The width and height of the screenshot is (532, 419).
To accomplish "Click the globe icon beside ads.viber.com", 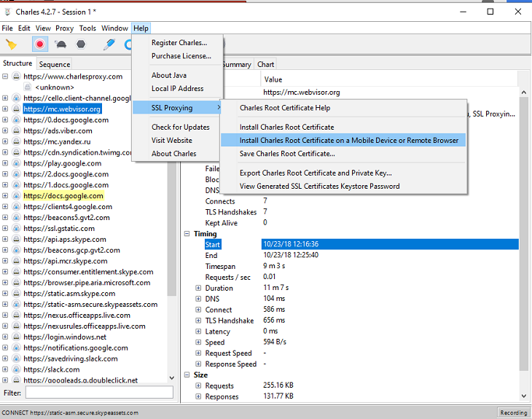I will point(16,130).
